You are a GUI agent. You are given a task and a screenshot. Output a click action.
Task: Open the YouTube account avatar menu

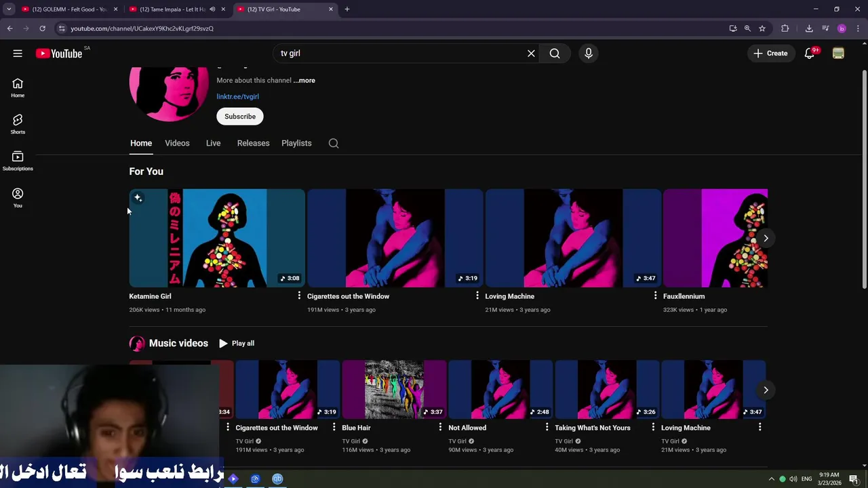click(x=838, y=54)
